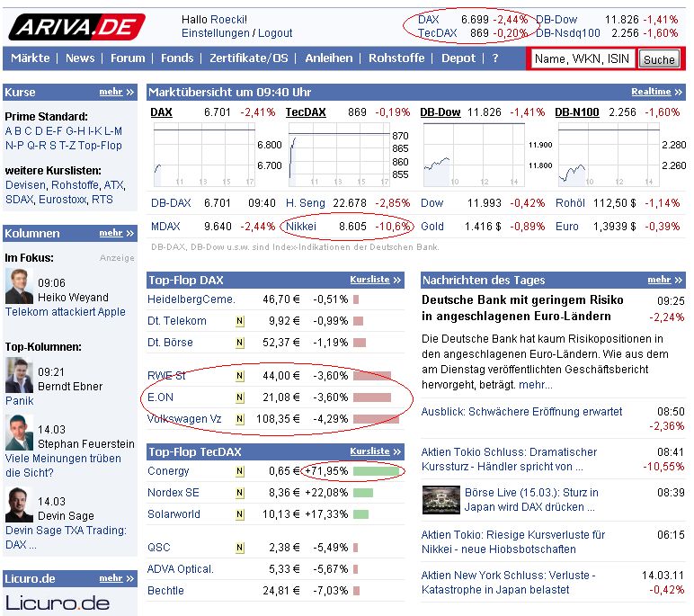Open Einstellungen link

(216, 33)
